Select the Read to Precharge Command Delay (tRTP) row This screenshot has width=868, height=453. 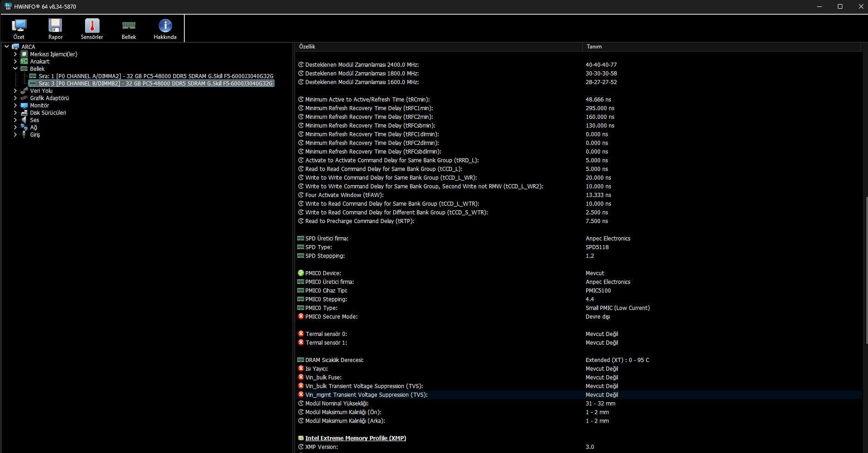(x=579, y=221)
